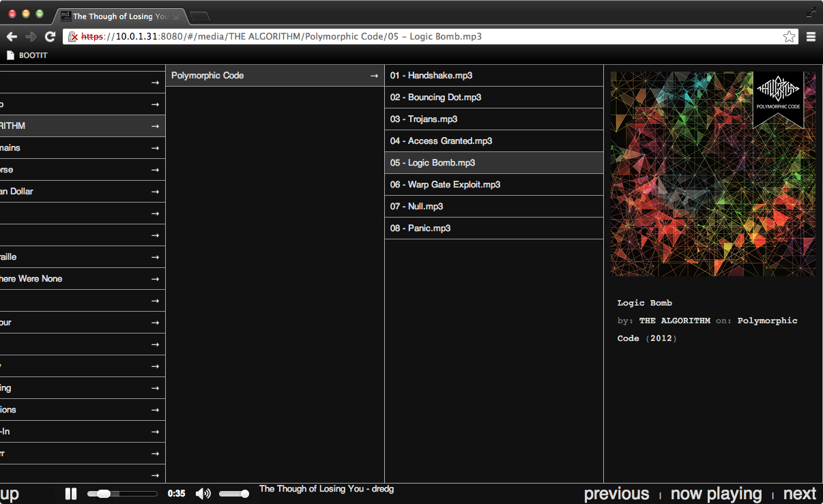The image size is (823, 504).
Task: Expand the Polymorphic Code album arrow
Action: coord(374,76)
